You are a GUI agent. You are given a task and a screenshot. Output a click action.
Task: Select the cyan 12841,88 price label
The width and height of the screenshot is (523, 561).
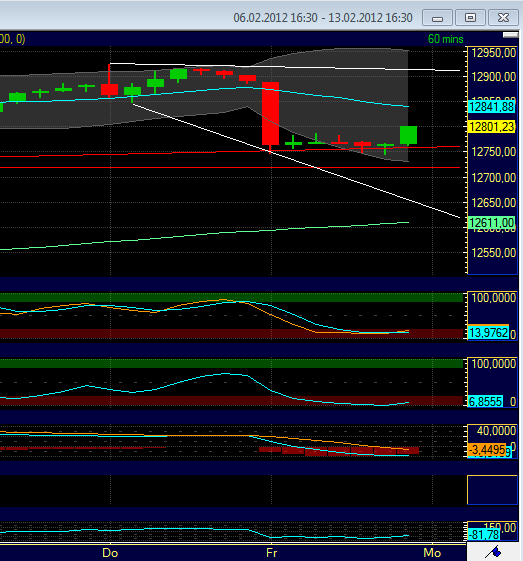point(492,107)
